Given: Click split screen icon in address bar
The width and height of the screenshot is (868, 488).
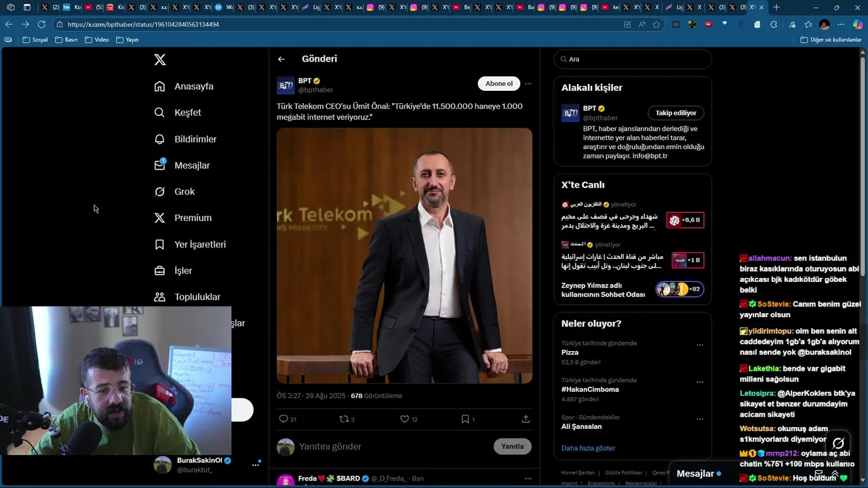Looking at the screenshot, I should [x=627, y=24].
